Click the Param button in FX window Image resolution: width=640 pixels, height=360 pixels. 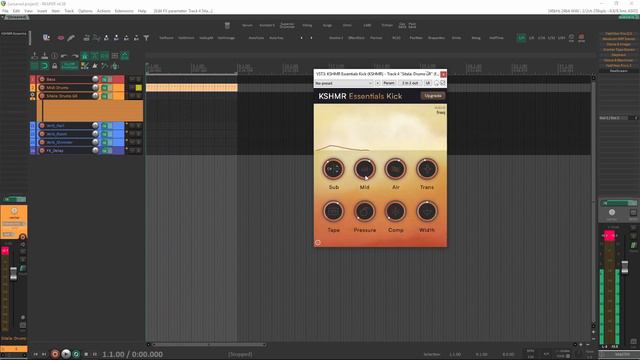coord(389,83)
